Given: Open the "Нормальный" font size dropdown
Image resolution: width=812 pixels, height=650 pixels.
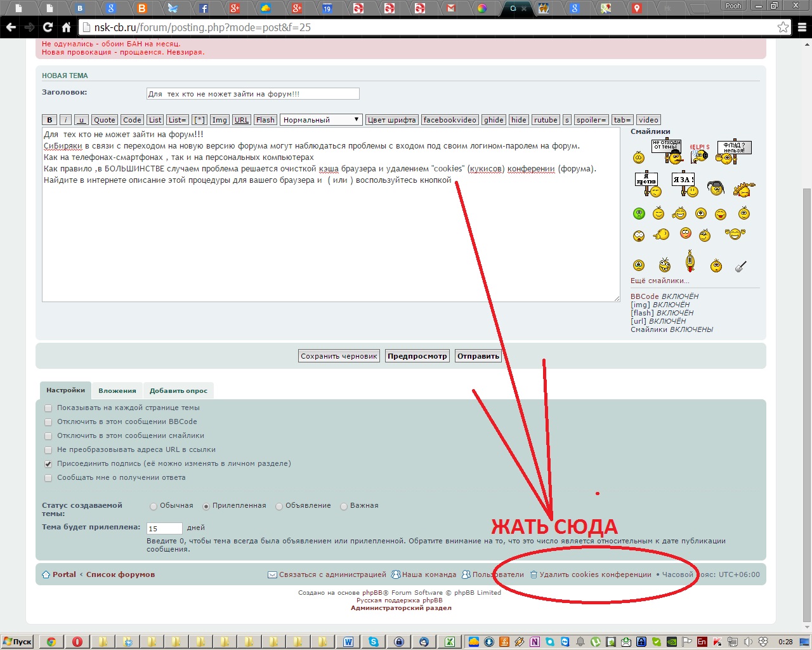Looking at the screenshot, I should pos(321,120).
